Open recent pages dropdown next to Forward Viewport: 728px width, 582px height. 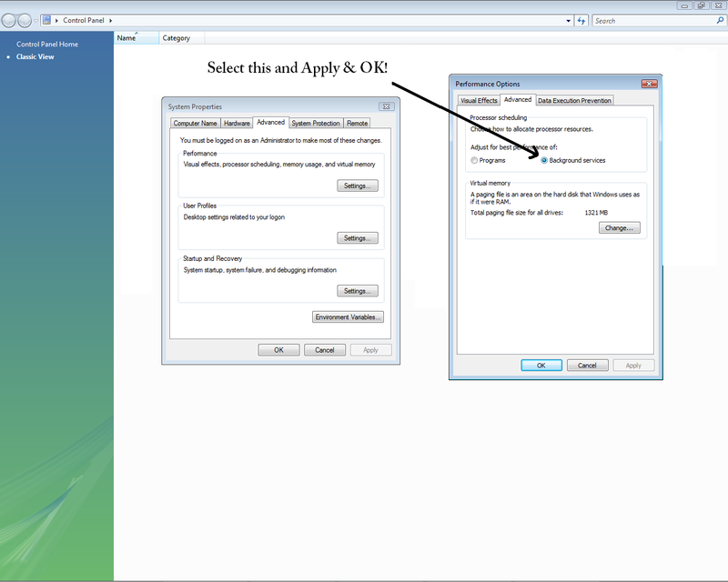click(x=35, y=21)
